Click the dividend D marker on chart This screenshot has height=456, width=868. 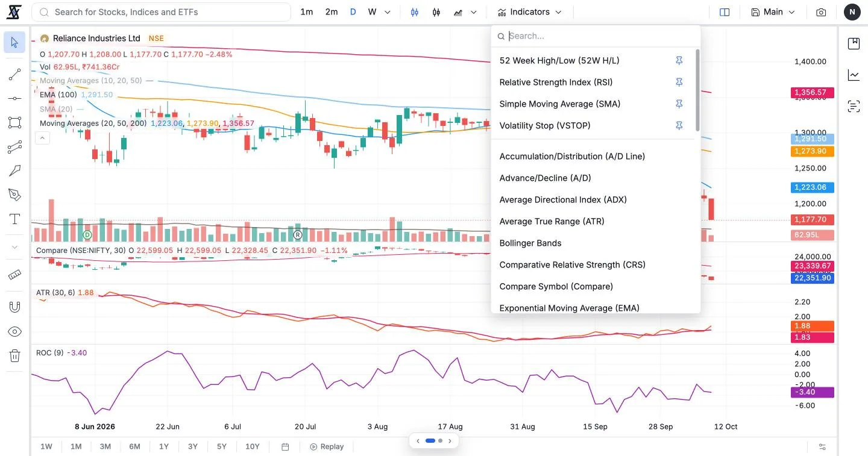click(x=87, y=234)
